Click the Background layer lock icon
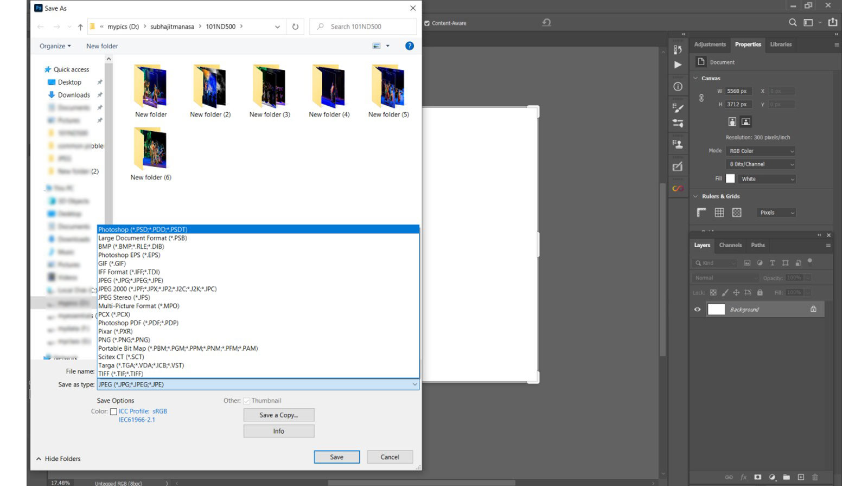868x488 pixels. [813, 309]
